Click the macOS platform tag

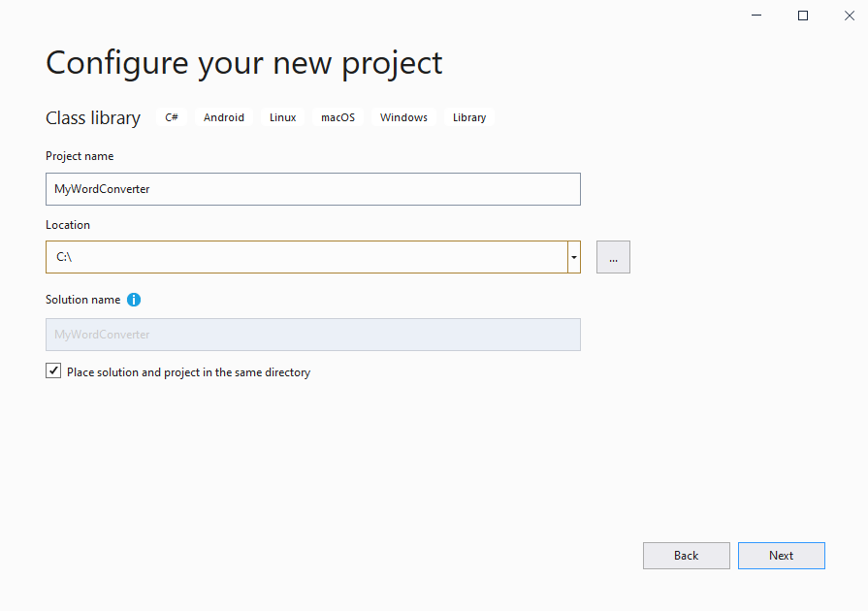tap(338, 117)
